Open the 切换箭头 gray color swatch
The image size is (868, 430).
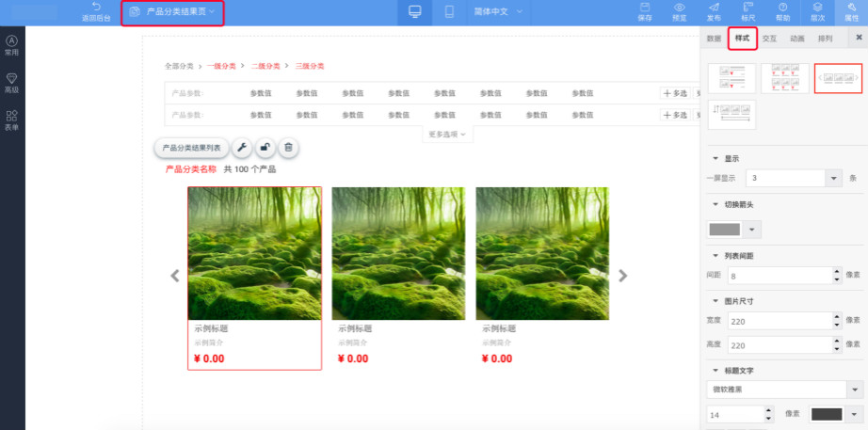(724, 229)
